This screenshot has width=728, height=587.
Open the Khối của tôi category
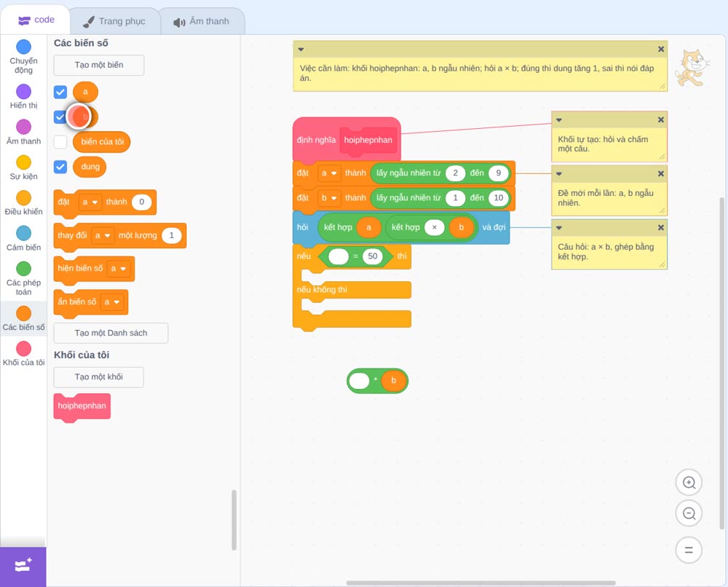24,353
